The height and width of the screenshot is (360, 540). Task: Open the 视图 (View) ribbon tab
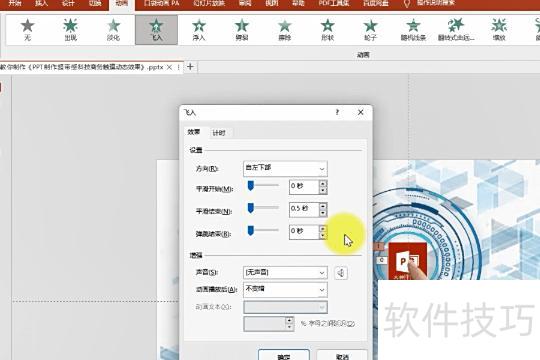coord(272,3)
